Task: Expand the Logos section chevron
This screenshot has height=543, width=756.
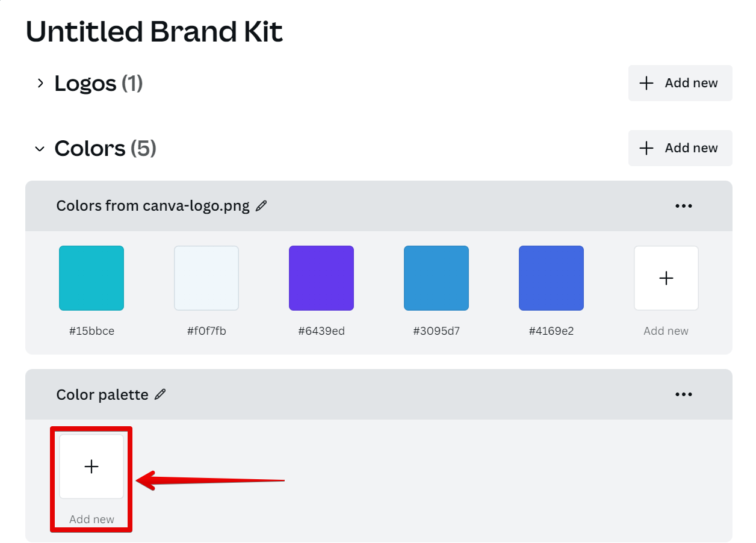Action: (x=40, y=83)
